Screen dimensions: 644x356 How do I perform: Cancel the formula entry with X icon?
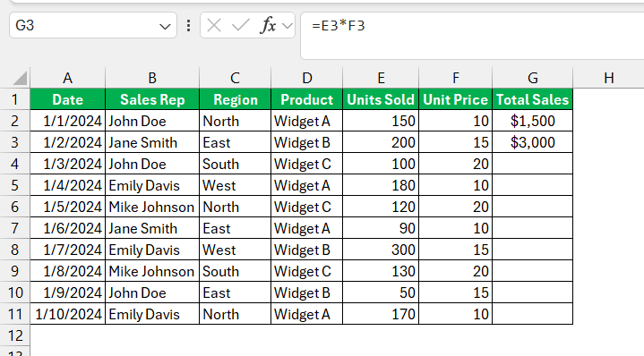point(213,26)
